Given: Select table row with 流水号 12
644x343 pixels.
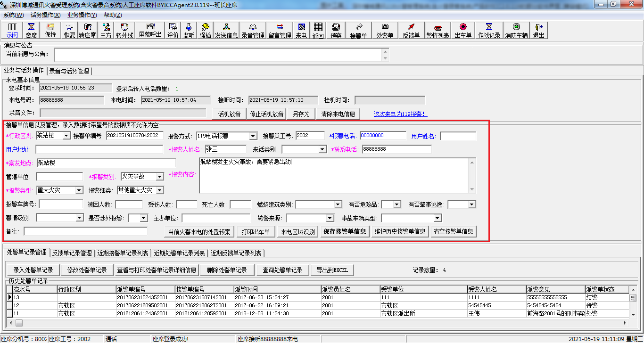Looking at the screenshot, I should [318, 305].
